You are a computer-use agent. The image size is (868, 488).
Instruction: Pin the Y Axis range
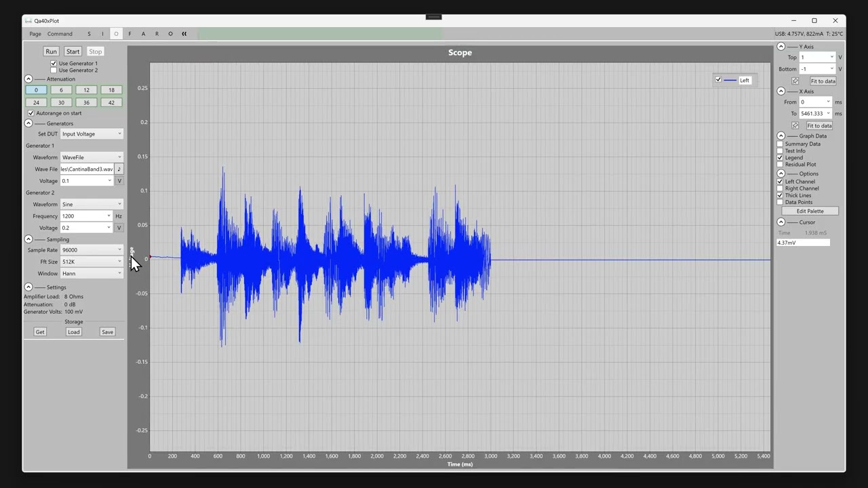pyautogui.click(x=795, y=81)
